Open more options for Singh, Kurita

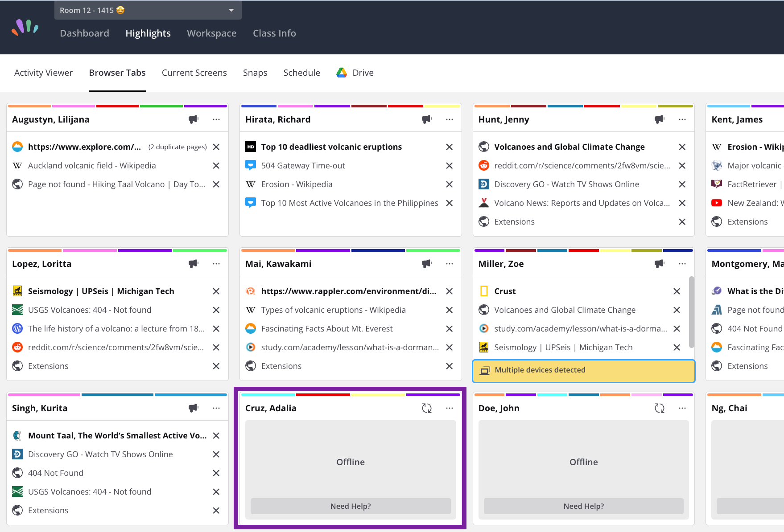tap(216, 408)
